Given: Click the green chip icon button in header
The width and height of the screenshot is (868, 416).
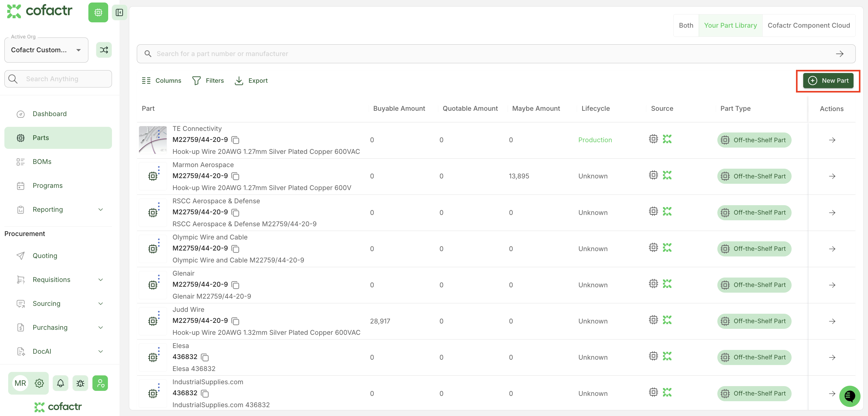Looking at the screenshot, I should click(x=98, y=13).
